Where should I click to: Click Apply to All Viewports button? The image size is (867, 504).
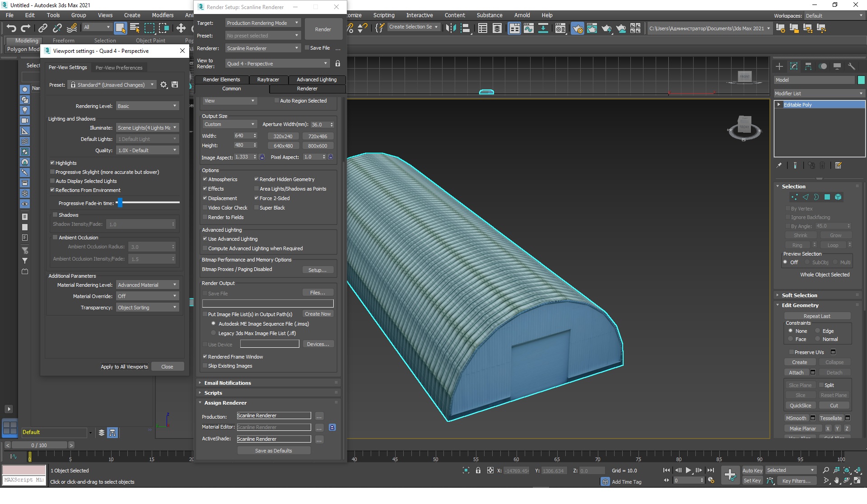(124, 367)
